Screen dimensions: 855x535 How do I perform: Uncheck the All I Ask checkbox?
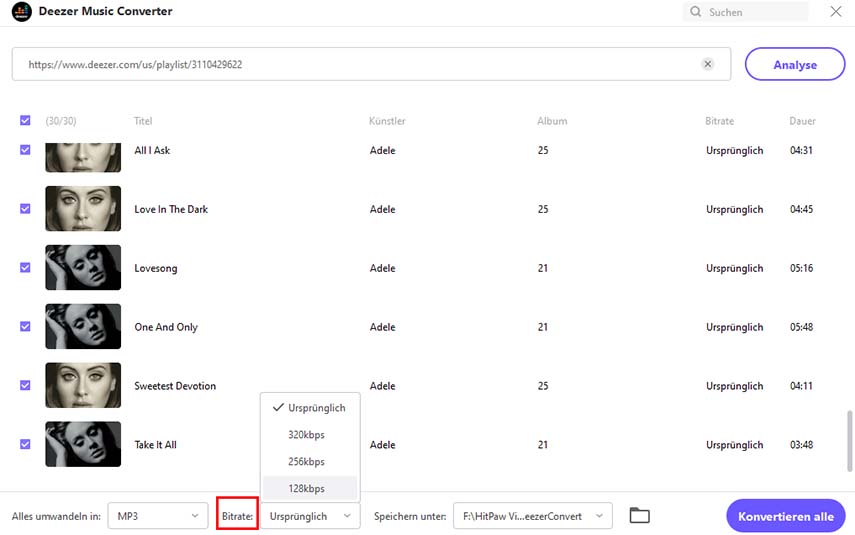(25, 149)
